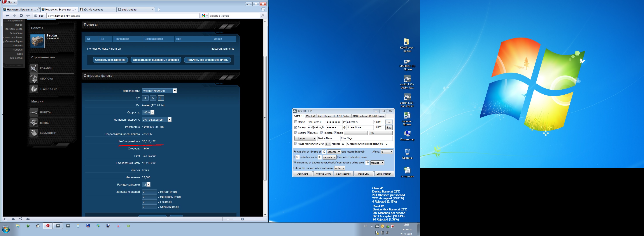
Task: Open volume speaker tray icon
Action: click(387, 233)
